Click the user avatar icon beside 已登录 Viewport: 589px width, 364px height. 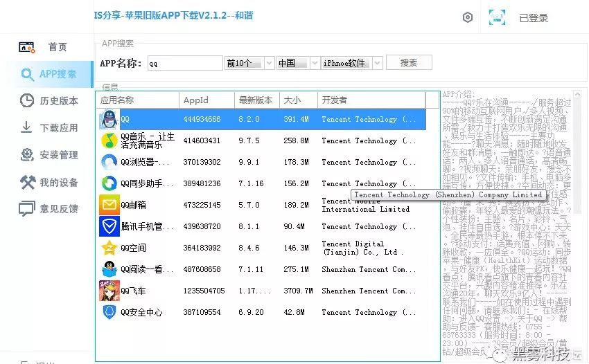pyautogui.click(x=497, y=17)
